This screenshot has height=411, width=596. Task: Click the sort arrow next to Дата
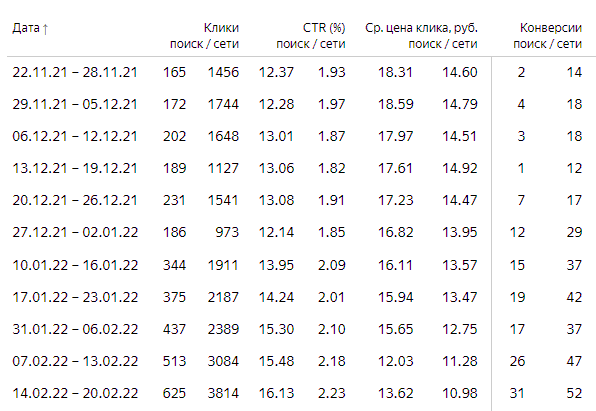click(45, 29)
